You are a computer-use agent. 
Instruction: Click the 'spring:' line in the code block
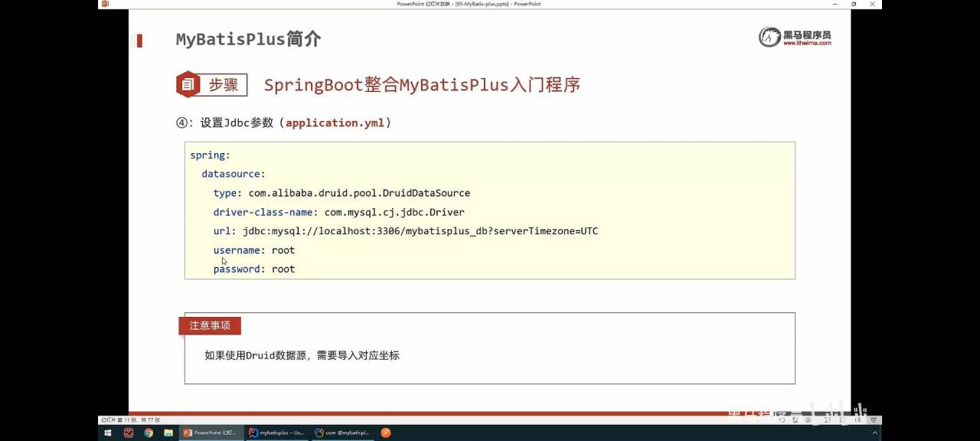(210, 155)
